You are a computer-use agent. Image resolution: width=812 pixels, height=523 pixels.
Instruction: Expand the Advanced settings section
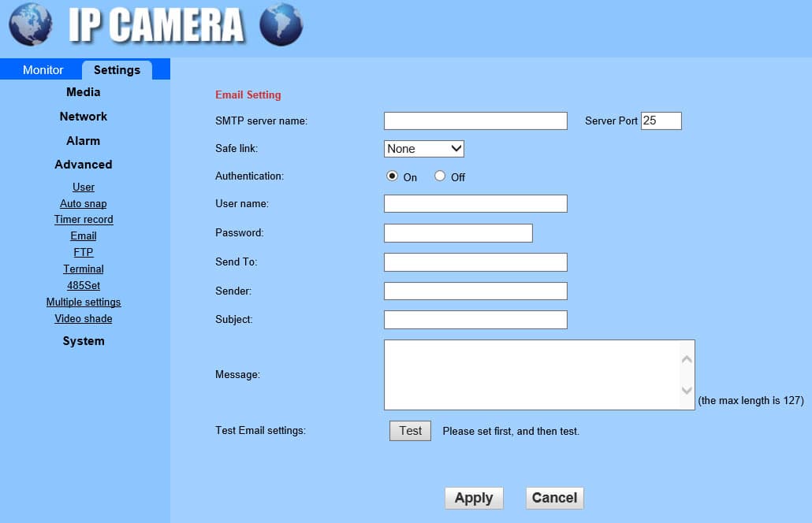84,165
